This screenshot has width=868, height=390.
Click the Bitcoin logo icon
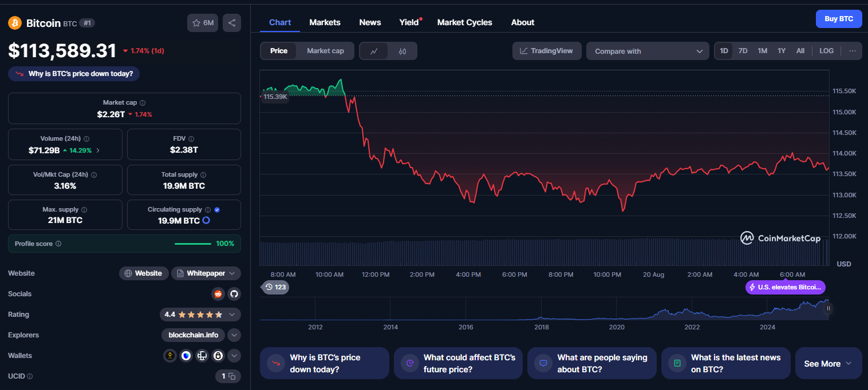tap(15, 23)
